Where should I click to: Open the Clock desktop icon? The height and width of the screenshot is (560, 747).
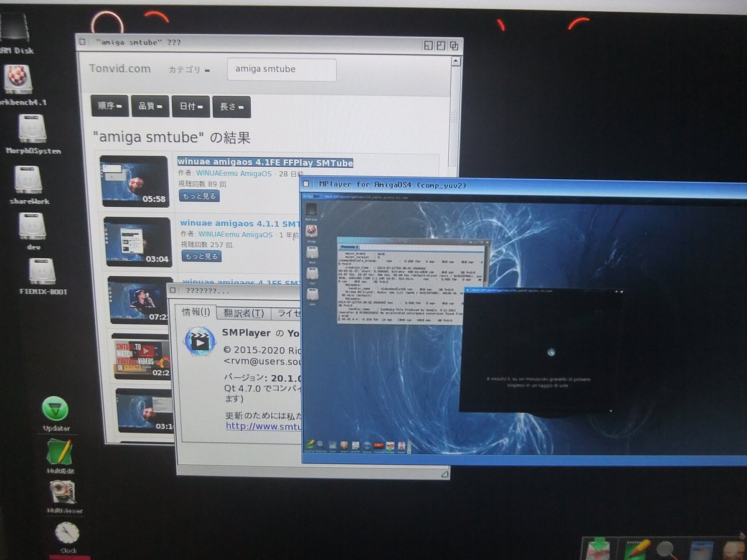pyautogui.click(x=67, y=533)
